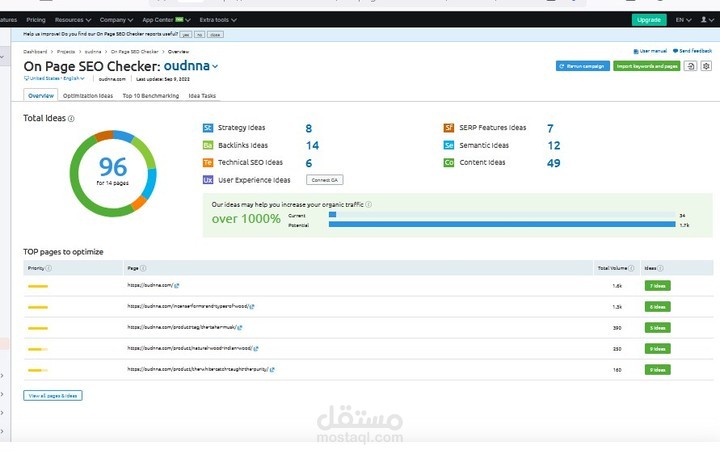Image resolution: width=720 pixels, height=454 pixels.
Task: Open external link icon for oudnna.com homepage row
Action: (177, 286)
